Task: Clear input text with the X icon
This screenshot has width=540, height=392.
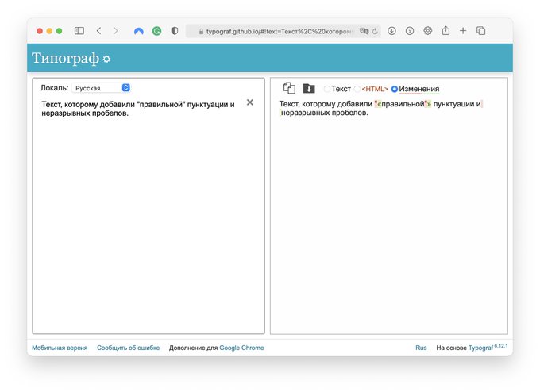Action: tap(250, 102)
